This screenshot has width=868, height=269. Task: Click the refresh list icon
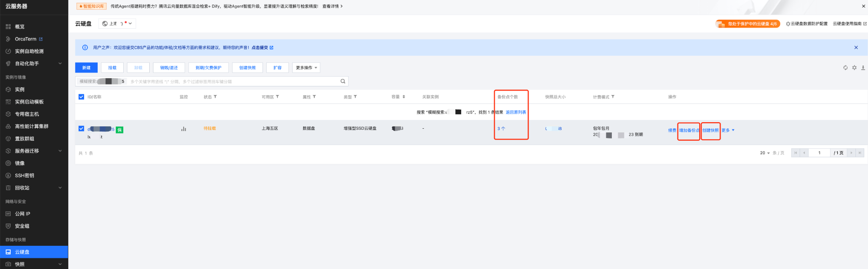point(845,68)
